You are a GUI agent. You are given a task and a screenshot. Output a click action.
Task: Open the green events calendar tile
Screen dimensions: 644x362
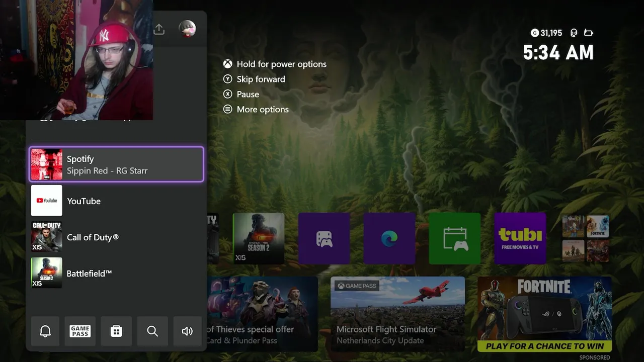point(455,238)
